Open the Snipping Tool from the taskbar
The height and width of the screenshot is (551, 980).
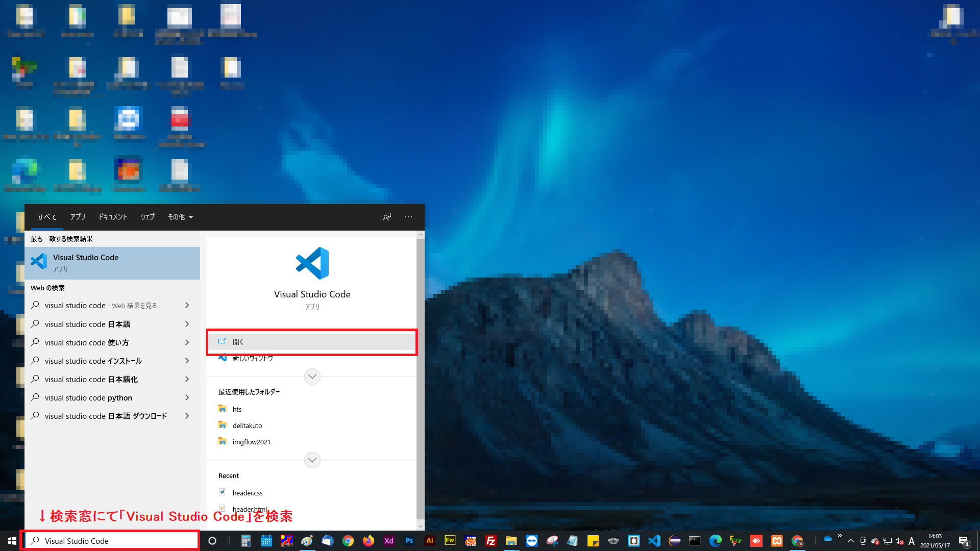pyautogui.click(x=552, y=541)
